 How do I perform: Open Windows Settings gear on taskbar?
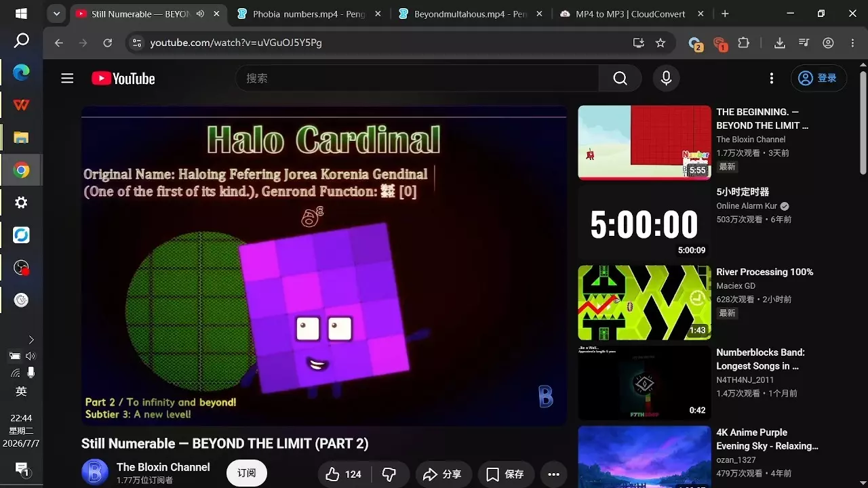point(22,203)
